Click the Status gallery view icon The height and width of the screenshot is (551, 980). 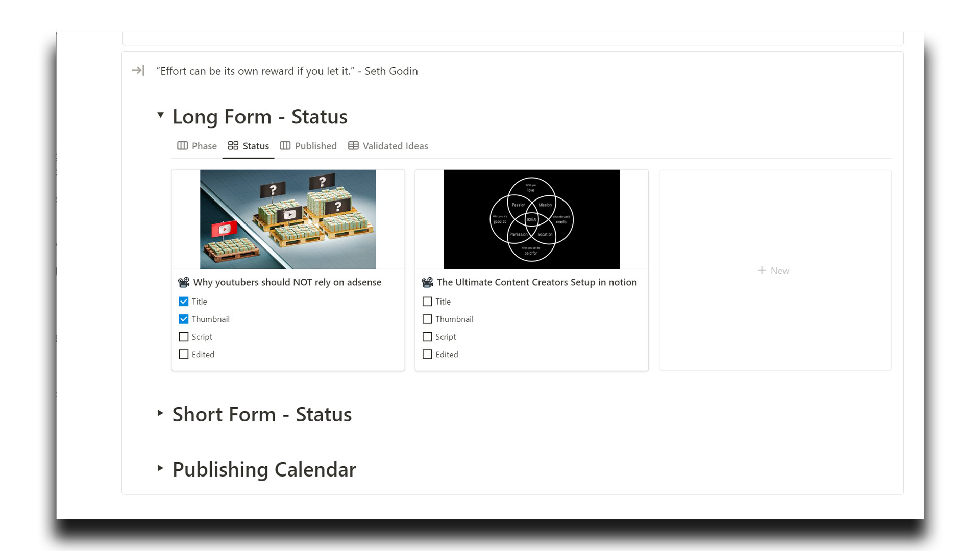233,146
